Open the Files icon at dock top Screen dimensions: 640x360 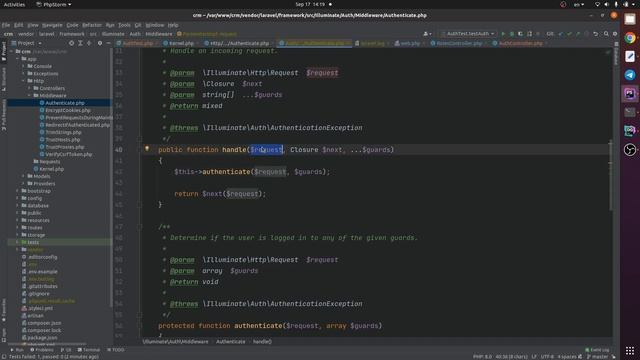click(630, 19)
